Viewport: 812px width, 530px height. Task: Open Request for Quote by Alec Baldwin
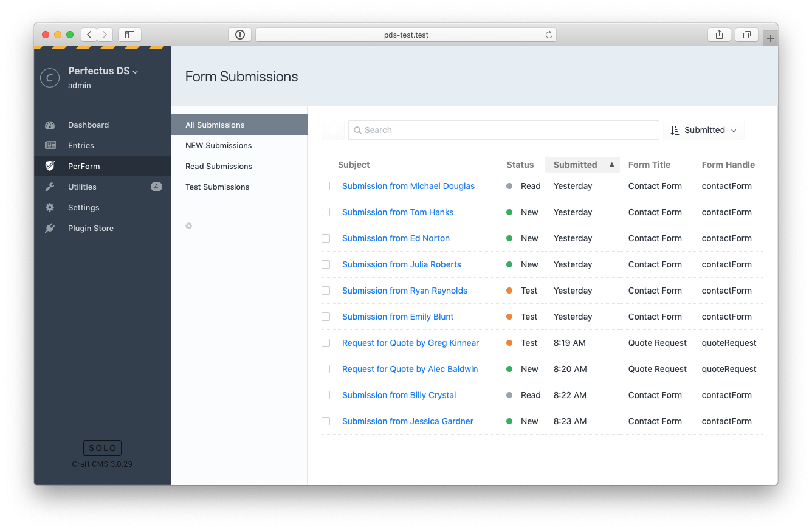click(410, 369)
